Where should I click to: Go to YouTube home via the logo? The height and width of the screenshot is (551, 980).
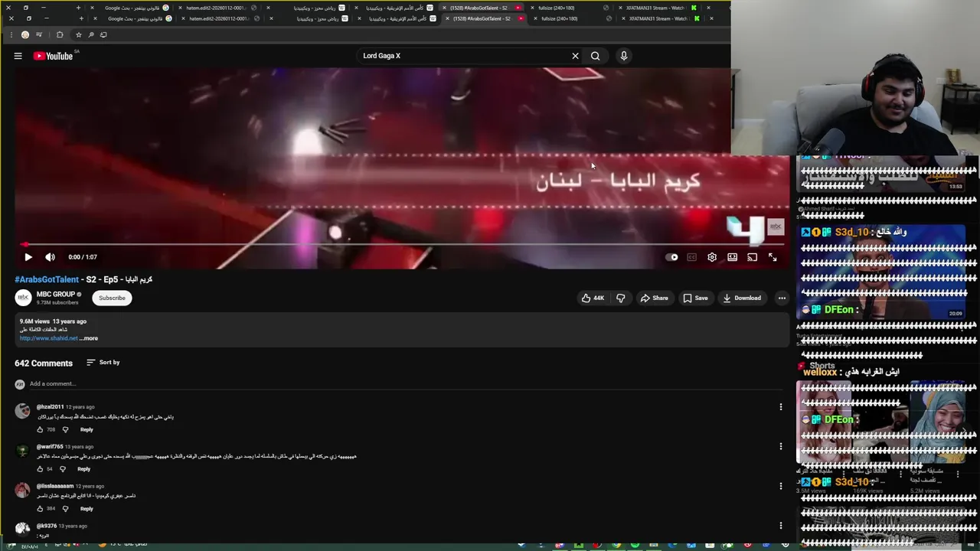(x=53, y=56)
